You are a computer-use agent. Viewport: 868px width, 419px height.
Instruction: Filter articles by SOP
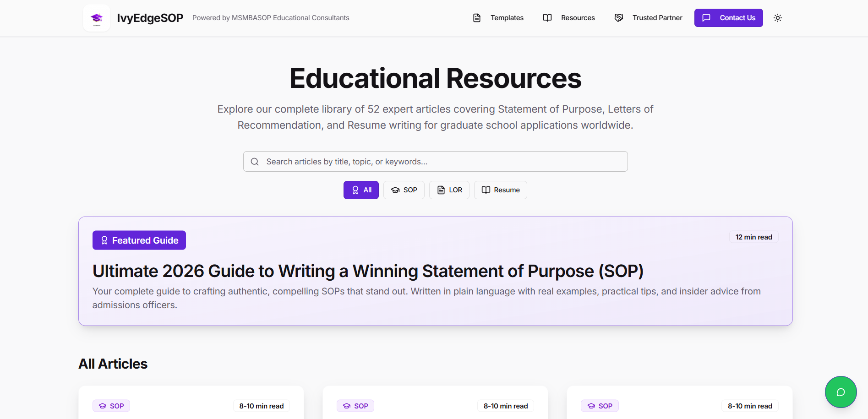tap(404, 190)
